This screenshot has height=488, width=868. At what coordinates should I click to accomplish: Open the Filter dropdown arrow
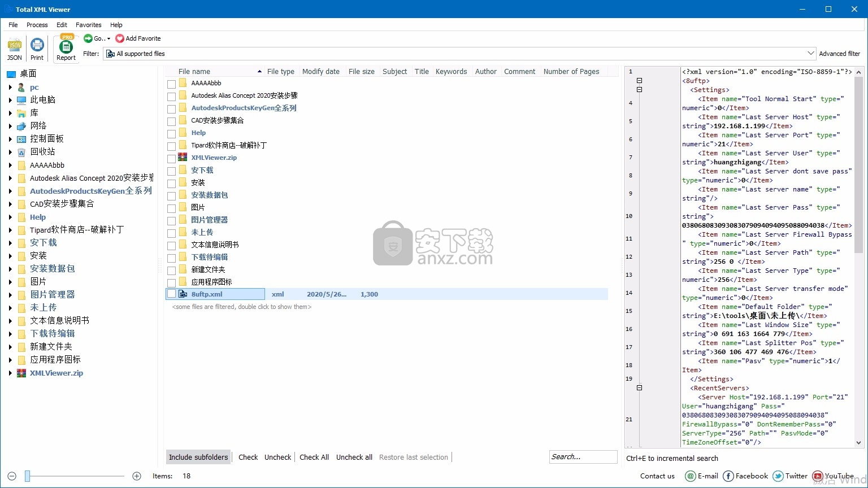point(811,54)
